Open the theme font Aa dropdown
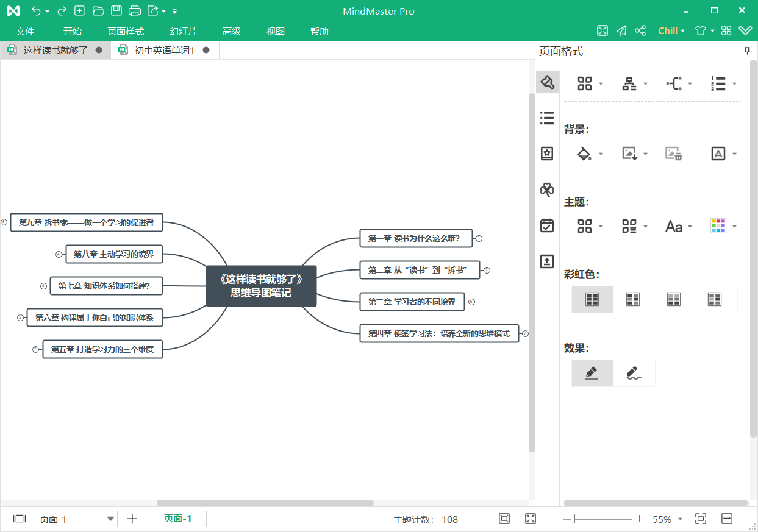 tap(690, 227)
